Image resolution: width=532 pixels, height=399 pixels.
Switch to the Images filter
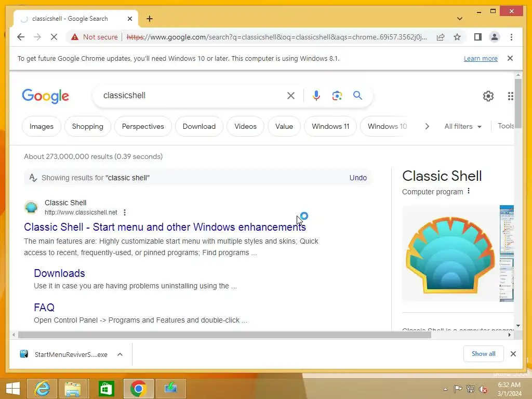[x=42, y=126]
